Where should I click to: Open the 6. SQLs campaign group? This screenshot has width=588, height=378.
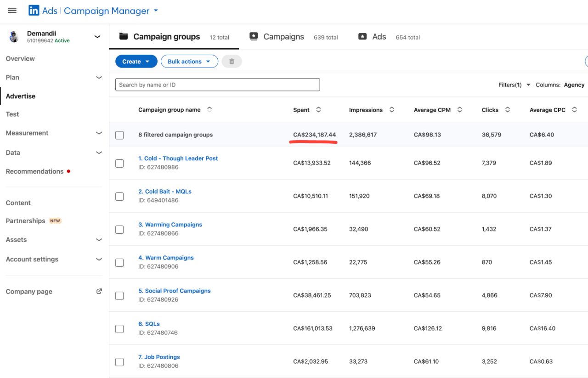149,324
